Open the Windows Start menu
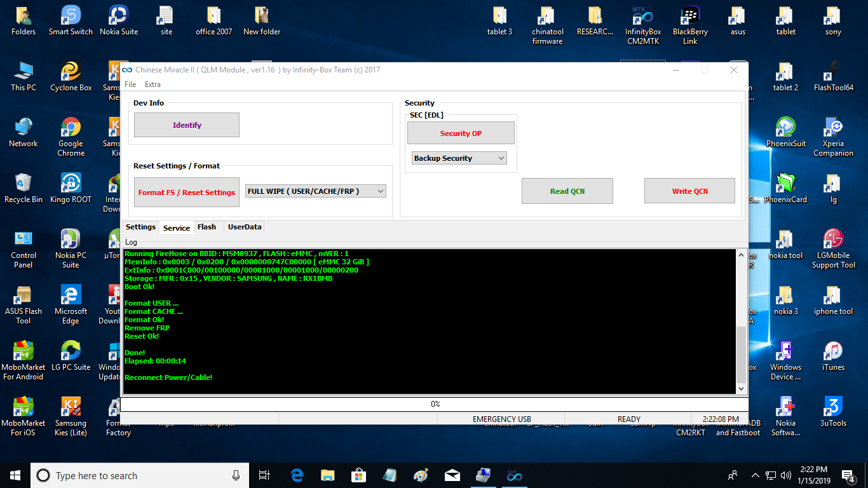Viewport: 868px width, 488px height. [15, 475]
